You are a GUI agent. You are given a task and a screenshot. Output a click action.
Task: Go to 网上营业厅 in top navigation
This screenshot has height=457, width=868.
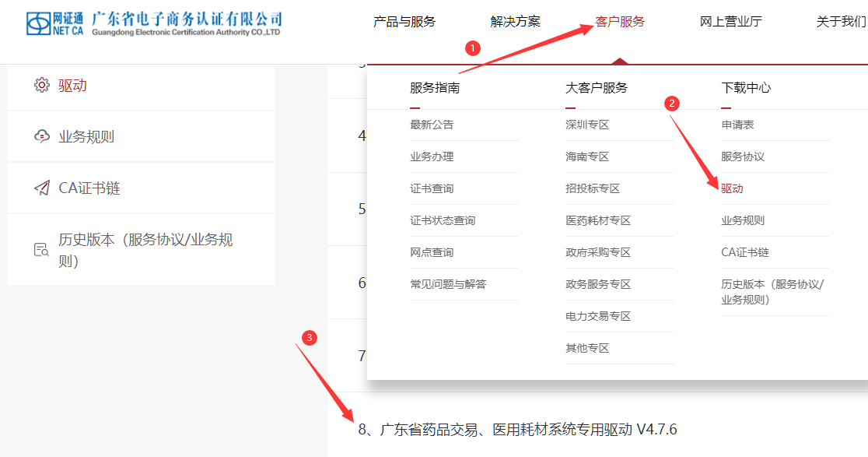730,22
